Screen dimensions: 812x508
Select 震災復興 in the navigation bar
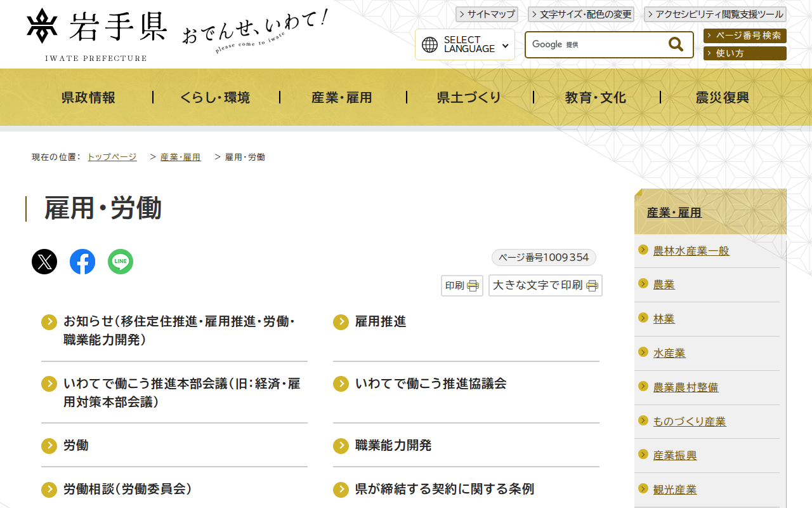[x=721, y=97]
